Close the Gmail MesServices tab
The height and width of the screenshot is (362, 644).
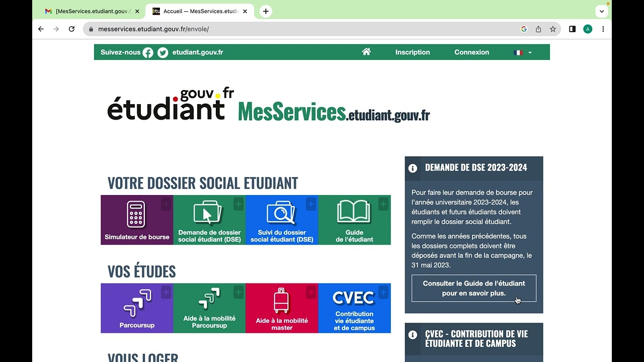coord(137,11)
